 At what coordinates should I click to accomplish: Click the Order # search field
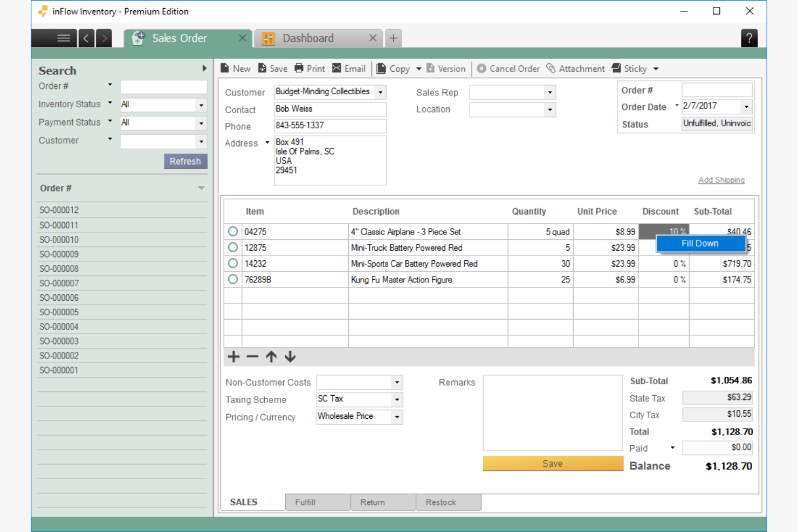pyautogui.click(x=163, y=87)
